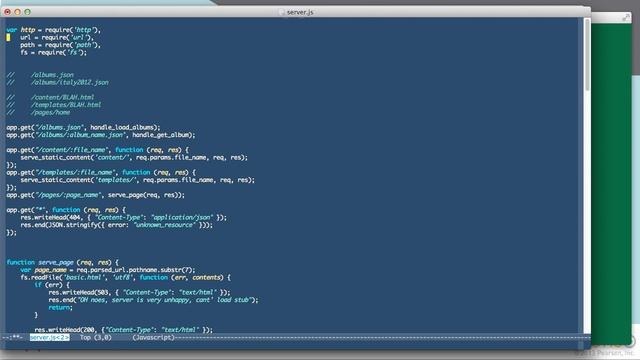Click serve_static_content('content/' call line
The image size is (640, 360).
coord(134,157)
